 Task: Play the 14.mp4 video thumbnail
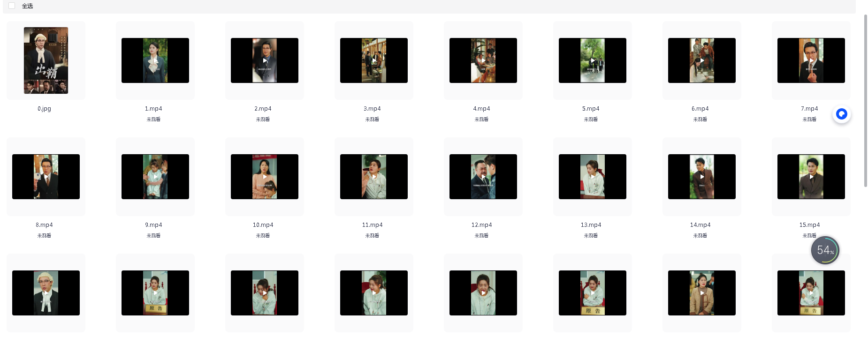point(702,177)
